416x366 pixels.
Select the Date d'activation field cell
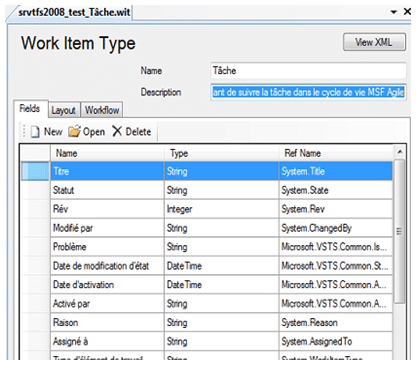tap(107, 285)
